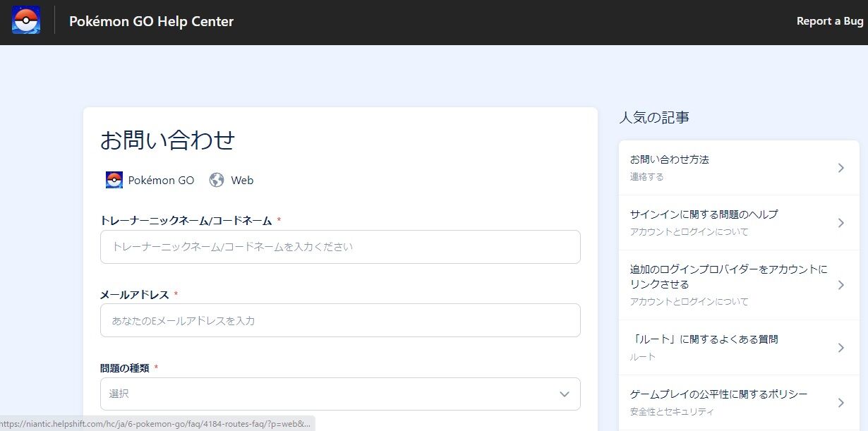The width and height of the screenshot is (868, 431).
Task: Open the 「ルート」に関するよくある質問 article
Action: [x=739, y=348]
